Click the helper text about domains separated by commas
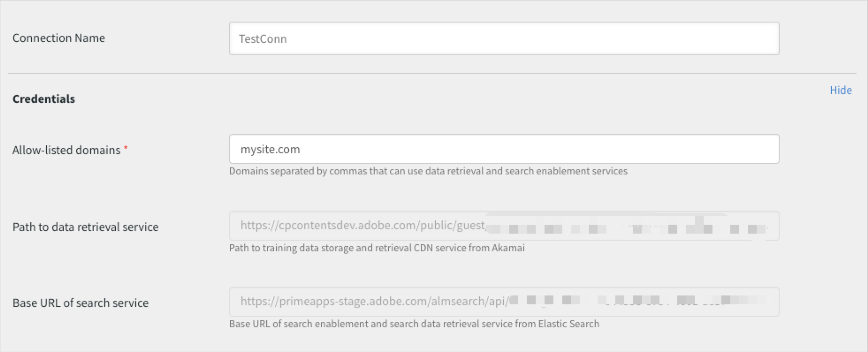This screenshot has height=352, width=868. 428,171
